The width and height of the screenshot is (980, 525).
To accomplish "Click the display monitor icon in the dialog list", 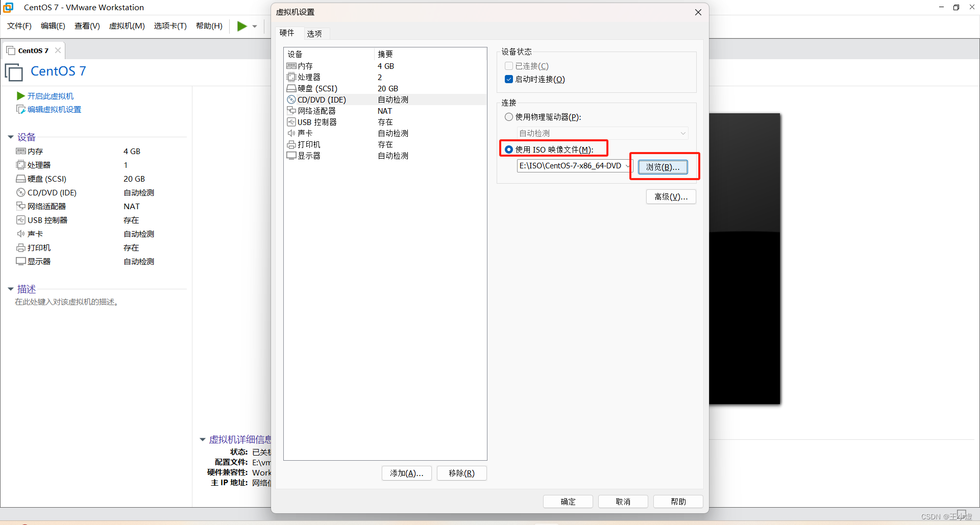I will (291, 156).
